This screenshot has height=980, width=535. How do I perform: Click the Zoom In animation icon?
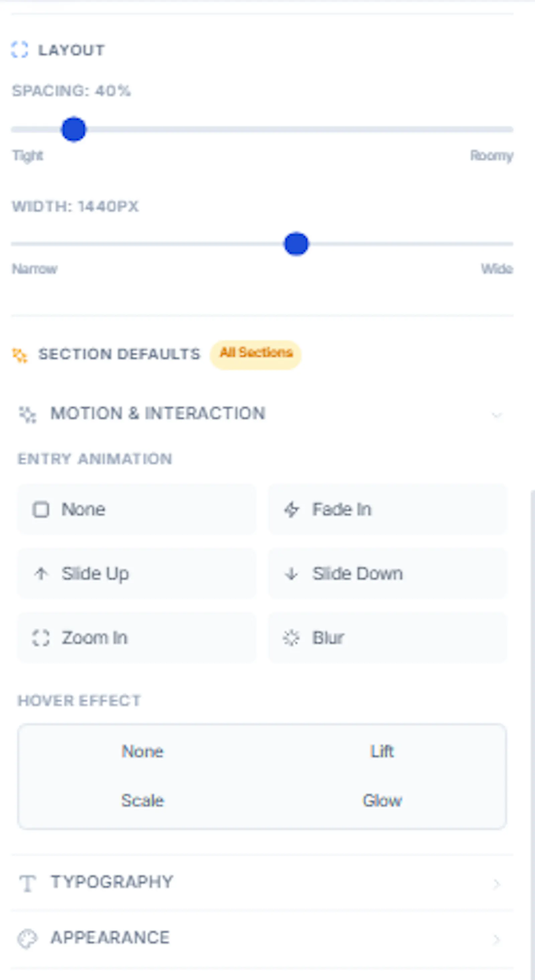41,638
